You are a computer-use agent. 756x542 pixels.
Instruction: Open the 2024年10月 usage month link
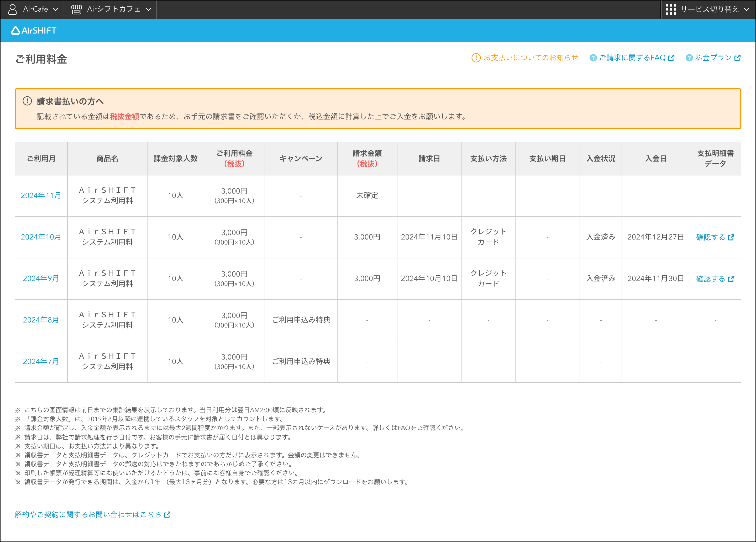tap(41, 237)
